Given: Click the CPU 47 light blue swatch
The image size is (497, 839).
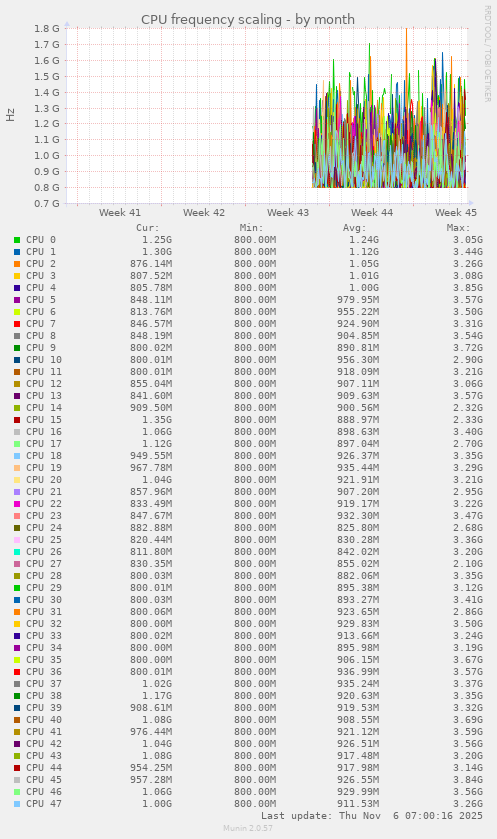Looking at the screenshot, I should 17,804.
